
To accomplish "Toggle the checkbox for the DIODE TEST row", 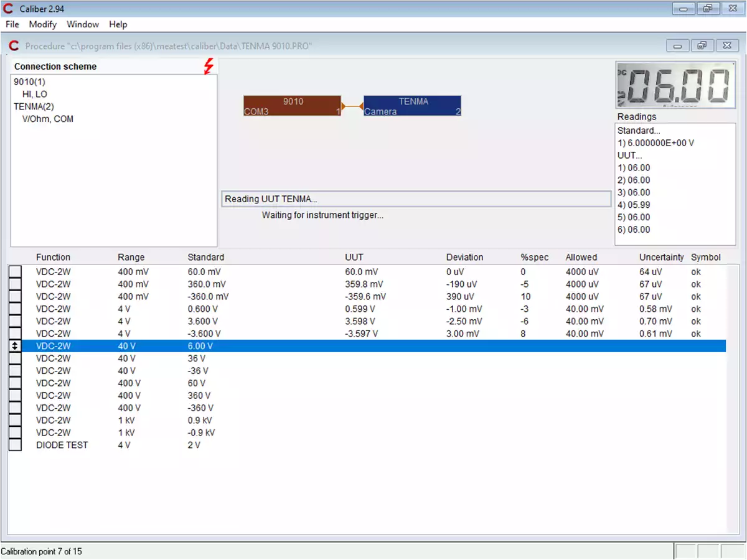I will (15, 445).
